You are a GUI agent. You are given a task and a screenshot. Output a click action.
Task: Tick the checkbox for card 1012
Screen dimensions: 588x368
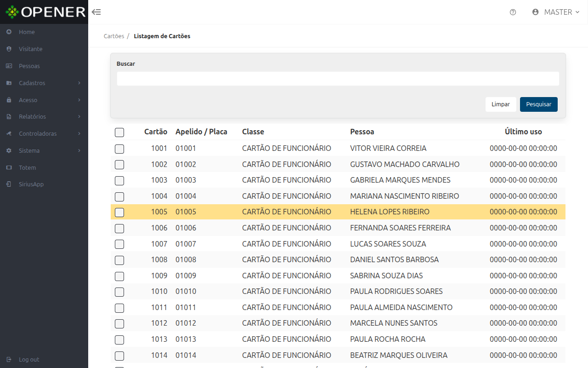pos(119,323)
